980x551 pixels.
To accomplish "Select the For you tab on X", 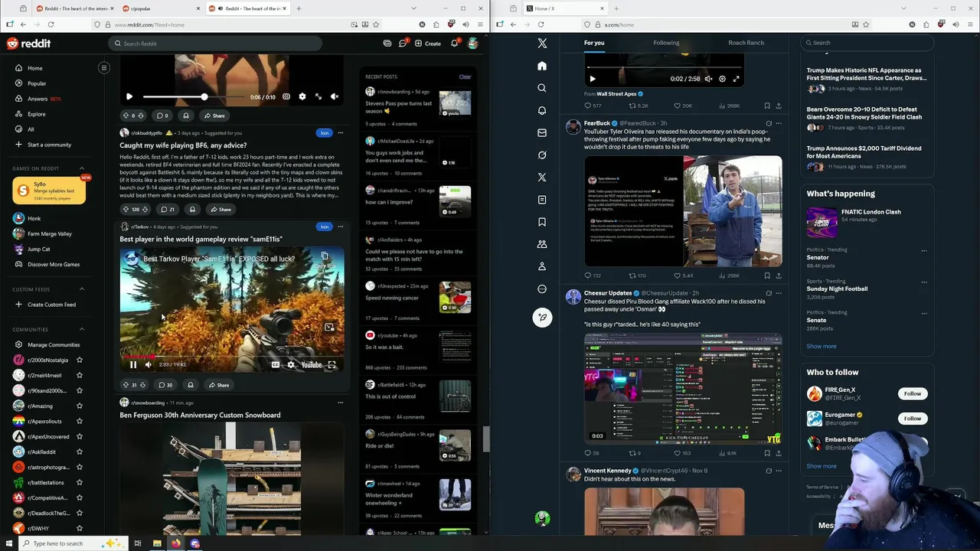I will click(x=594, y=43).
